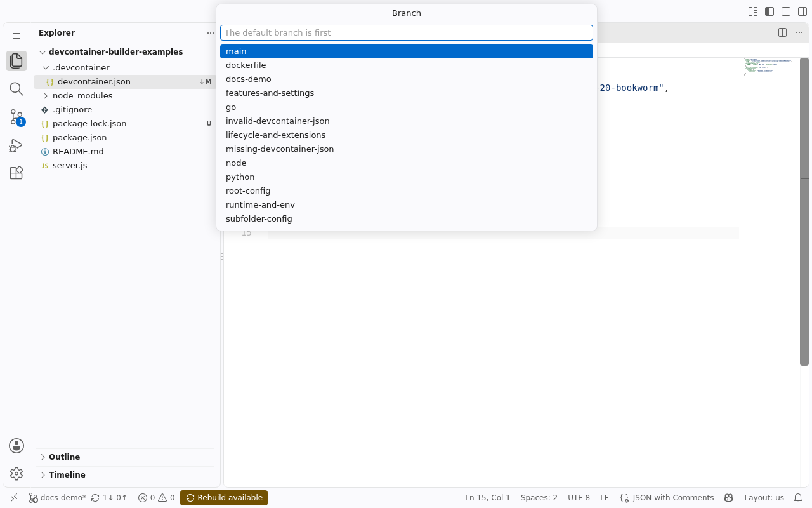
Task: Open Run and Debug view
Action: point(16,145)
